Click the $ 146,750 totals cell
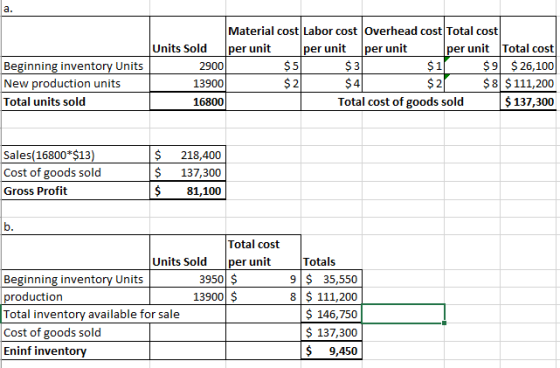This screenshot has height=368, width=560. pos(331,314)
